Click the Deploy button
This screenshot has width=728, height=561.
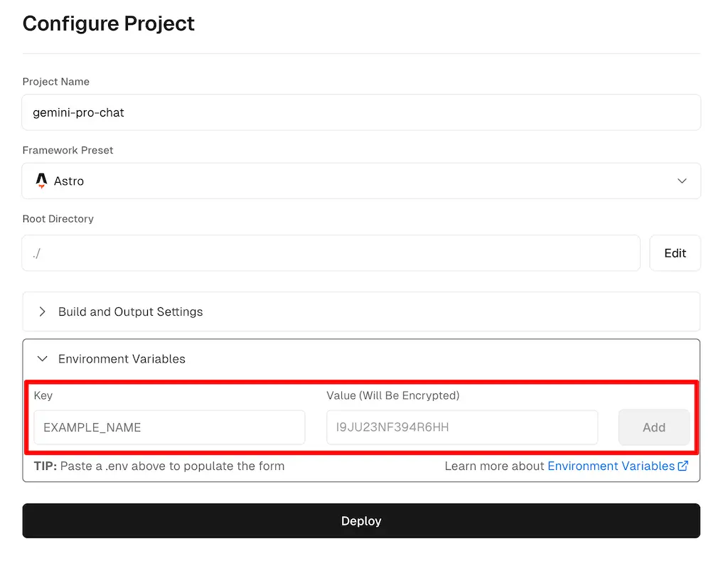tap(360, 521)
